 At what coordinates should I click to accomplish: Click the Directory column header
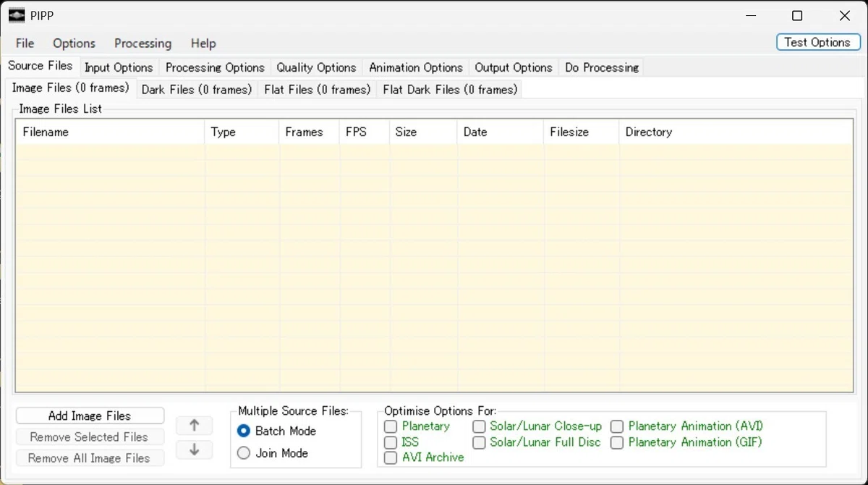[x=736, y=132]
